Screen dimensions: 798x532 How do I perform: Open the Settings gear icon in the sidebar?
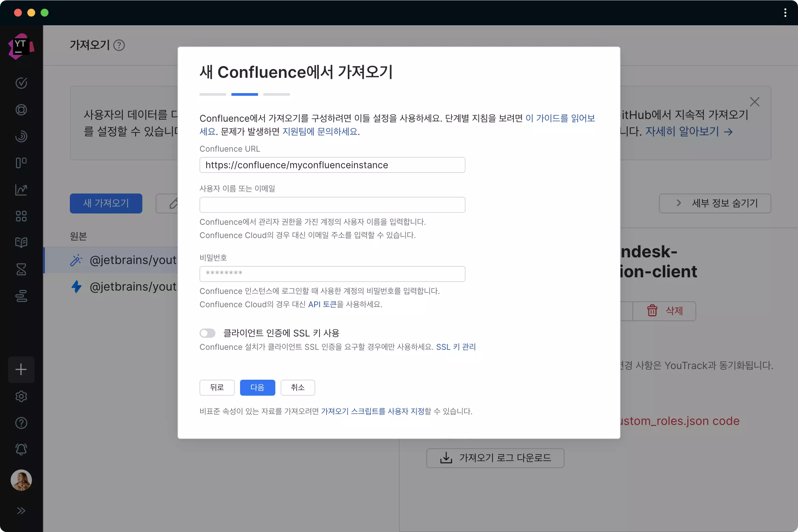point(21,396)
